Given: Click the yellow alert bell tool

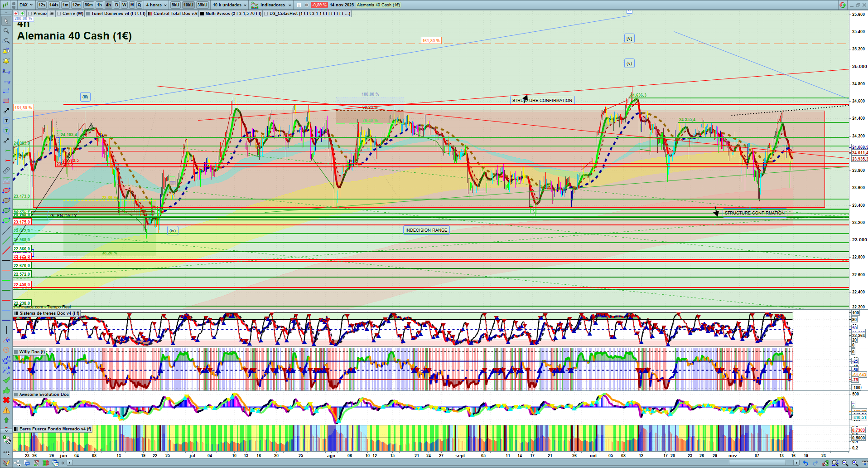Looking at the screenshot, I should [x=6, y=61].
